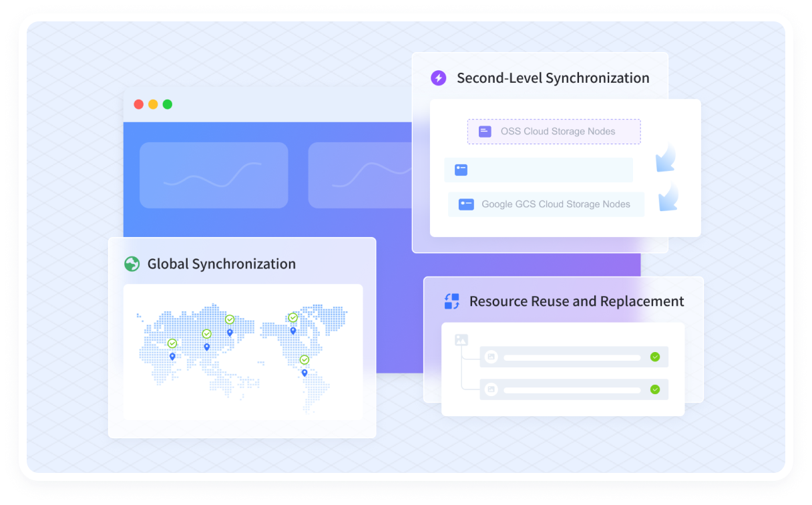812x505 pixels.
Task: Click the gray image icon at the resource tree root
Action: pyautogui.click(x=461, y=340)
